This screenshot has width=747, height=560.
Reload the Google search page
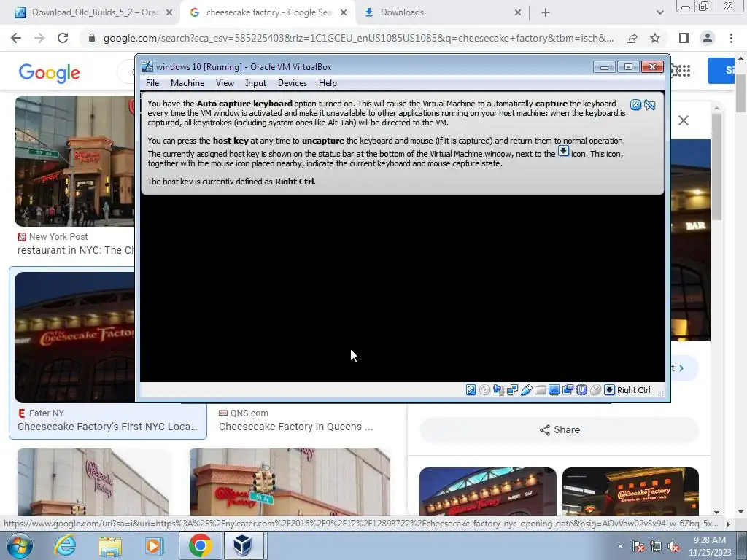(63, 38)
